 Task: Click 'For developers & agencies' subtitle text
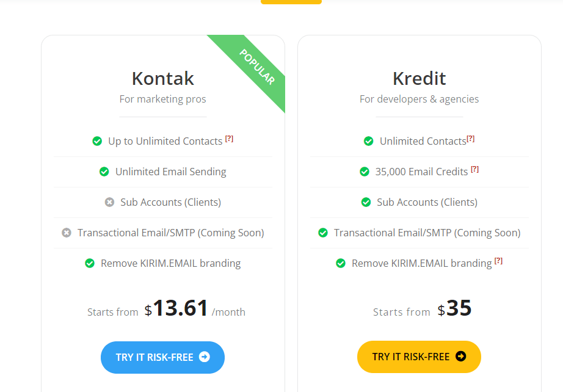coord(419,99)
